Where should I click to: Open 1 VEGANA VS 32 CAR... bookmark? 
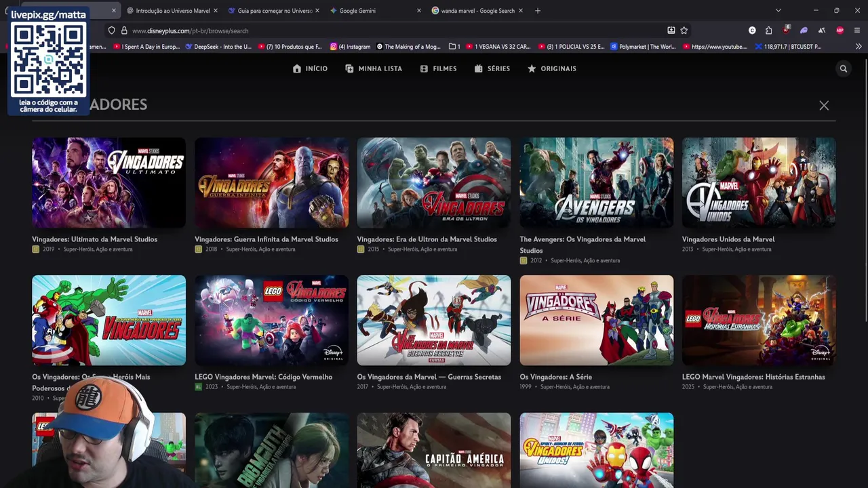(498, 47)
